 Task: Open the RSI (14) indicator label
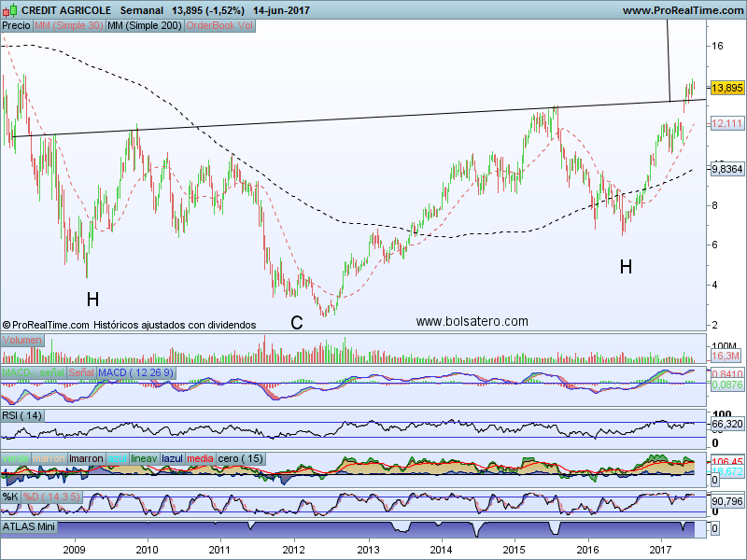[23, 415]
